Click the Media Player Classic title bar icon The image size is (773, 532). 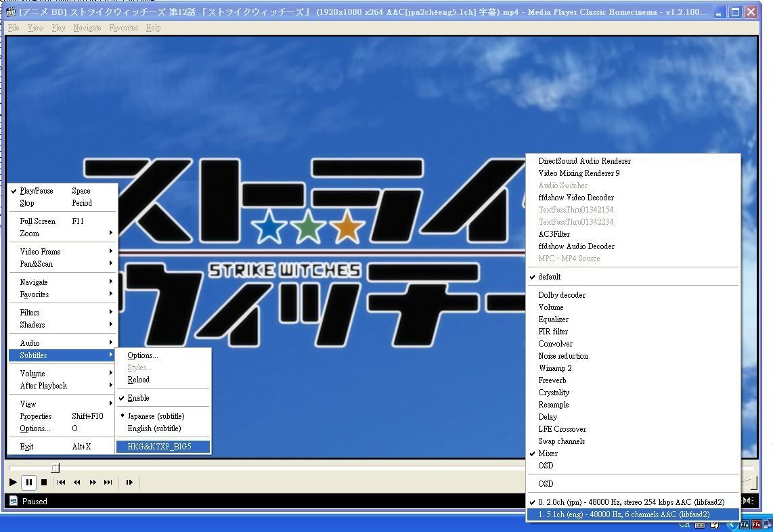10,12
